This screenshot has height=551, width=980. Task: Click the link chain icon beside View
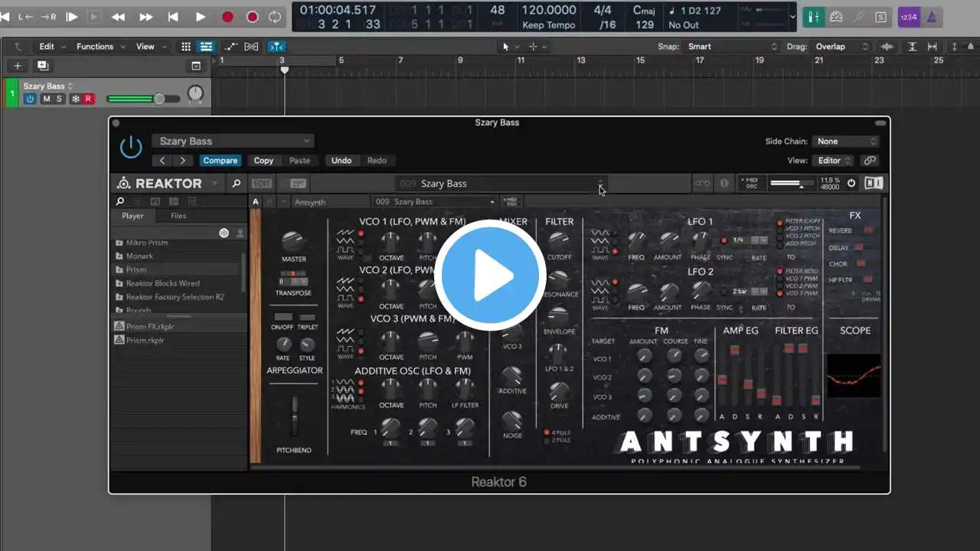[870, 161]
